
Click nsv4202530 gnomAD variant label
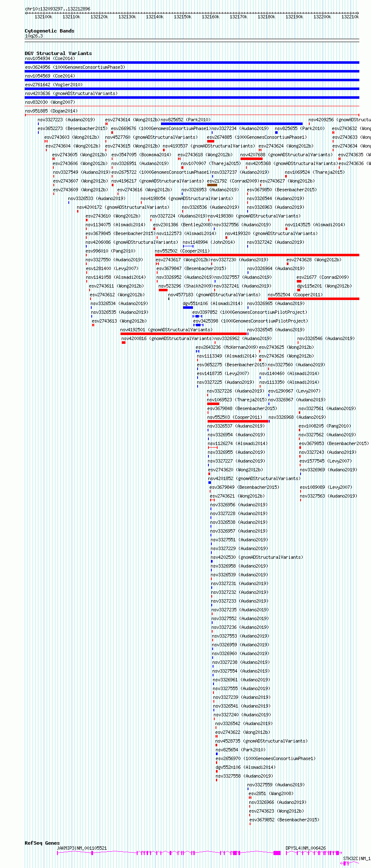tap(257, 557)
